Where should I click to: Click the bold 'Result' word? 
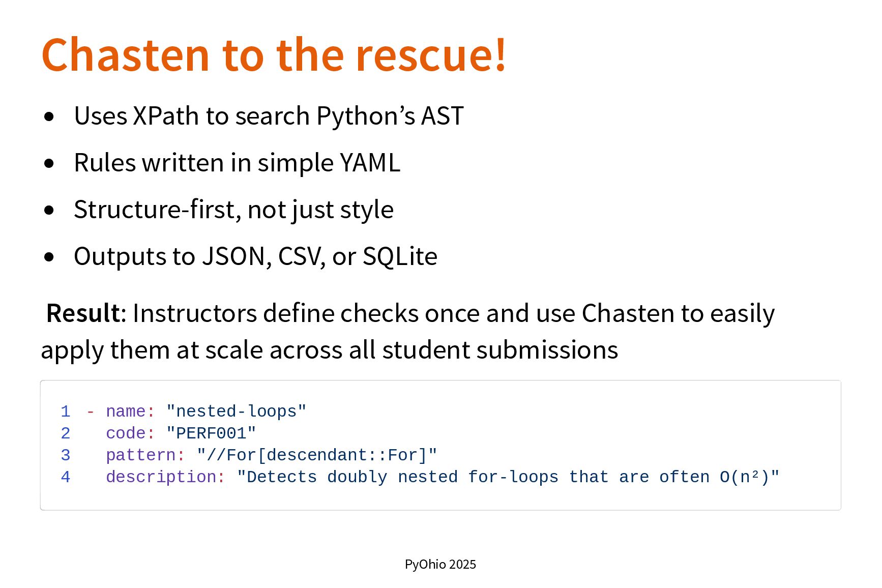coord(83,313)
